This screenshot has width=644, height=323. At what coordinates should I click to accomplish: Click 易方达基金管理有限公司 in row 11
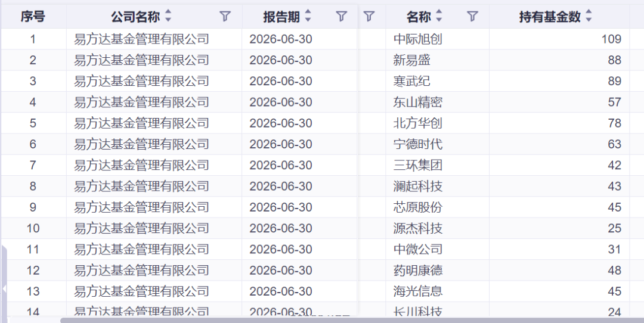tap(142, 249)
